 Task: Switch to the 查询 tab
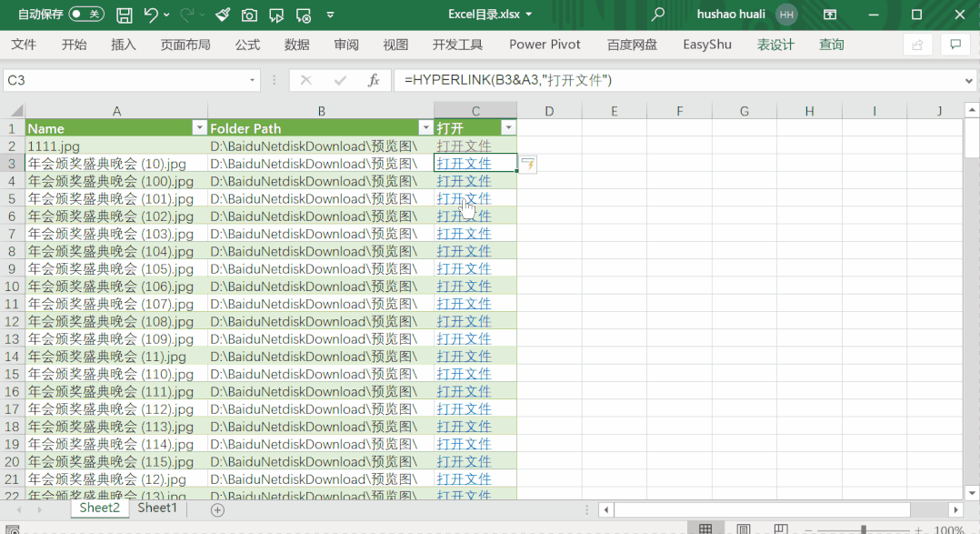pyautogui.click(x=831, y=45)
